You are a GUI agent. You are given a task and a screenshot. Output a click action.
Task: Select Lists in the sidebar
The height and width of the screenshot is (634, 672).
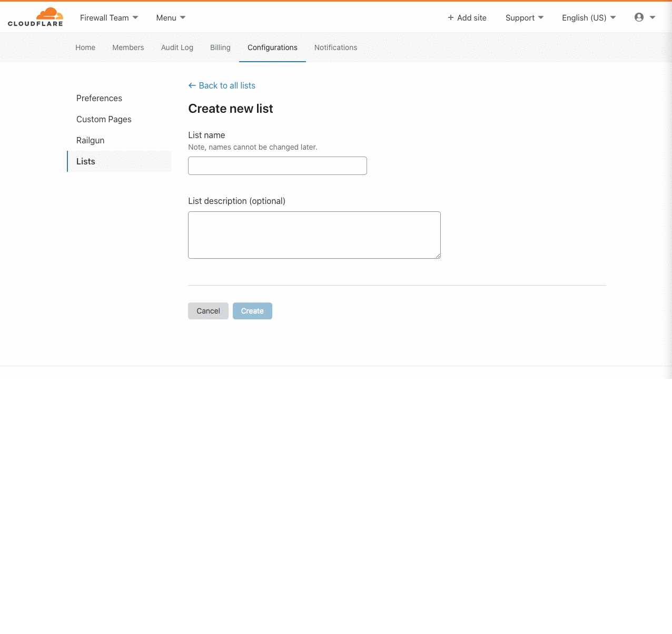[x=119, y=161]
